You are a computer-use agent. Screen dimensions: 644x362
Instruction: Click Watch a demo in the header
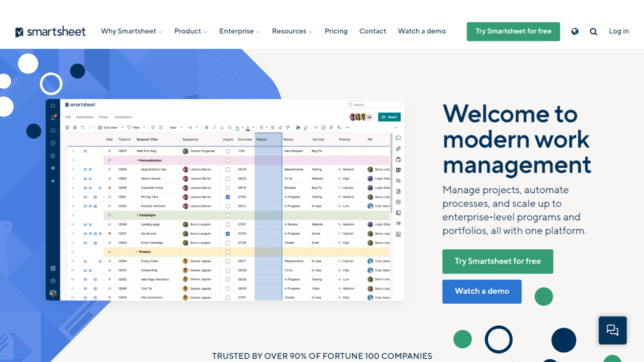click(x=422, y=31)
